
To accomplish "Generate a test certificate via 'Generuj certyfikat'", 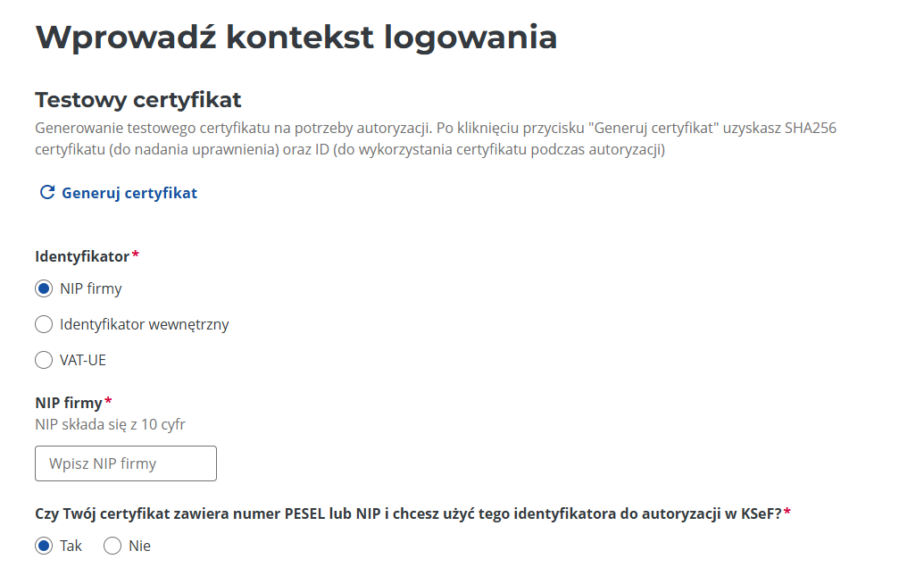I will click(127, 192).
